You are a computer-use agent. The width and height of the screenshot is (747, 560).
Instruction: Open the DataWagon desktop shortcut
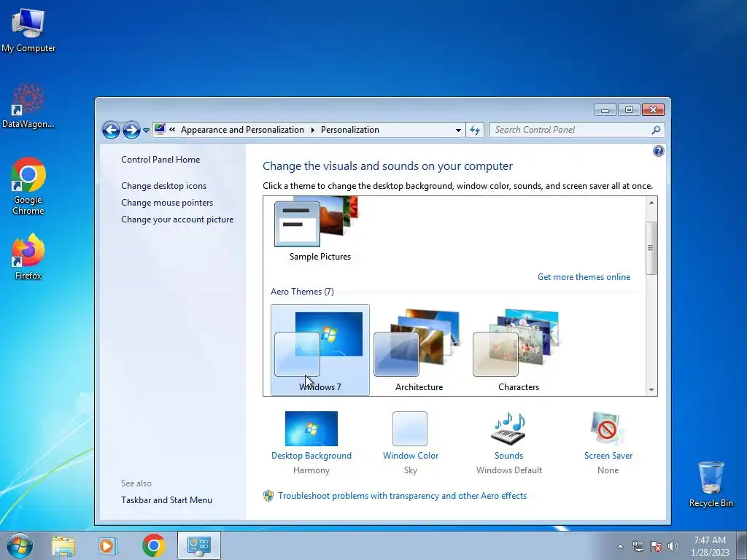click(28, 106)
